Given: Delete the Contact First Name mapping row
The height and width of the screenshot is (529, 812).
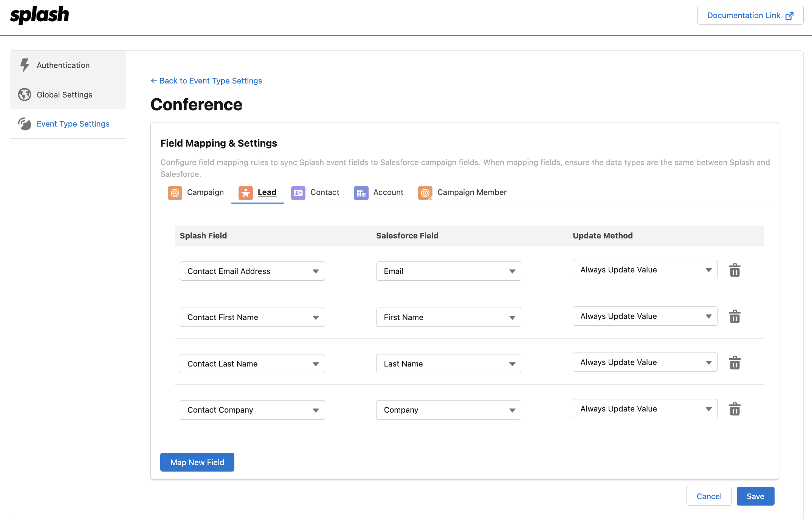Looking at the screenshot, I should coord(735,316).
